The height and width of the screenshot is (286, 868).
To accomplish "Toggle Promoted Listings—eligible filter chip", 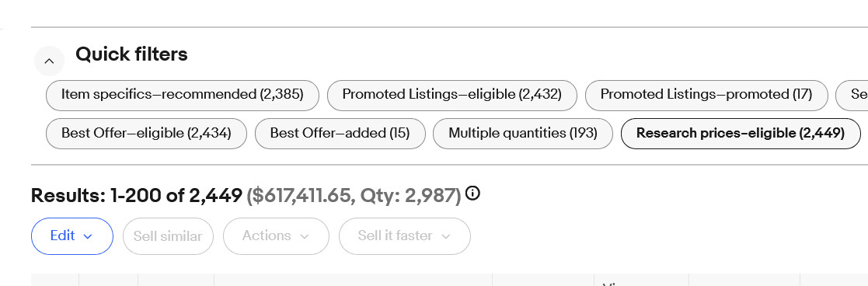I will coord(452,95).
